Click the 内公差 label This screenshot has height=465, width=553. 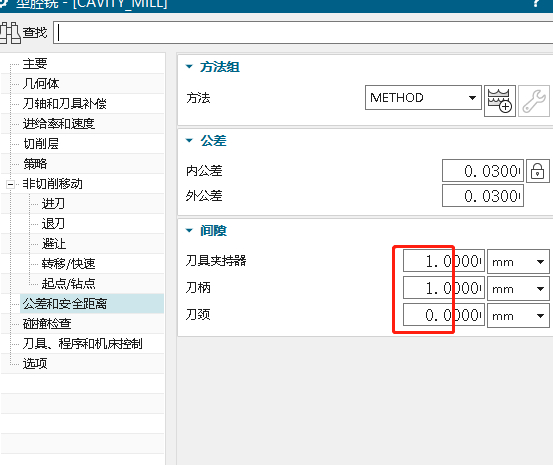tap(204, 171)
